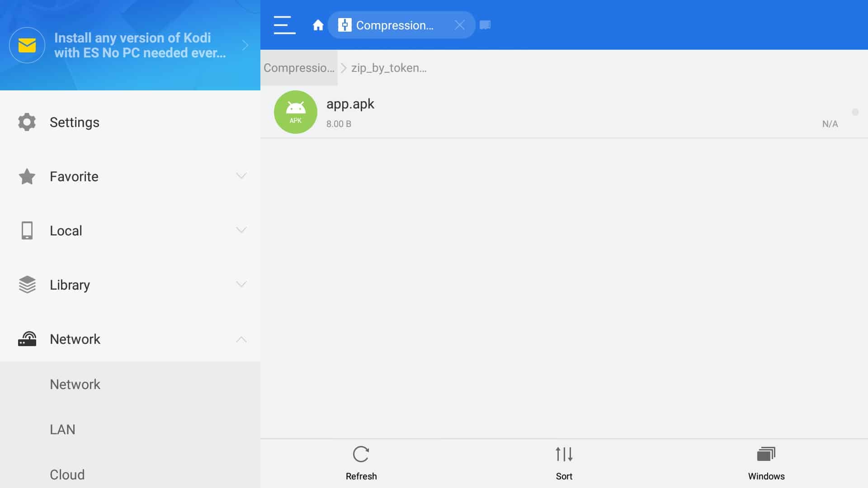The image size is (868, 488).
Task: Select the LAN menu item
Action: [x=62, y=429]
